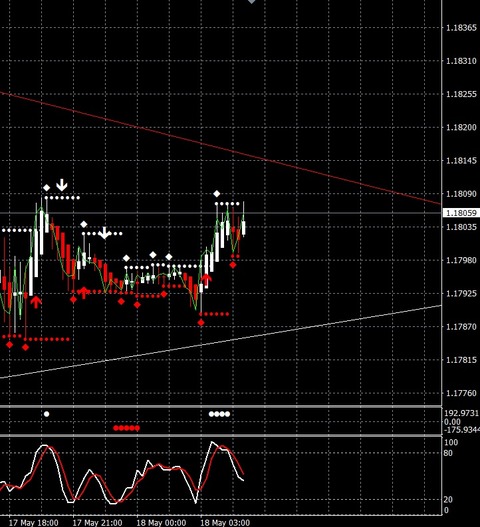Viewport: 480px width, 527px height.
Task: Select the grey trendline sloping upward
Action: [x=220, y=341]
